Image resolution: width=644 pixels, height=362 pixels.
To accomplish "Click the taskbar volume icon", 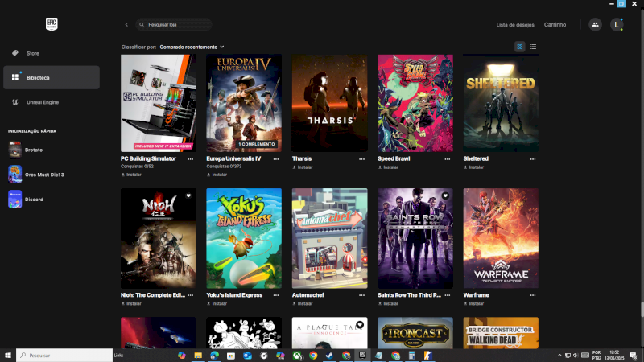I will coord(576,356).
